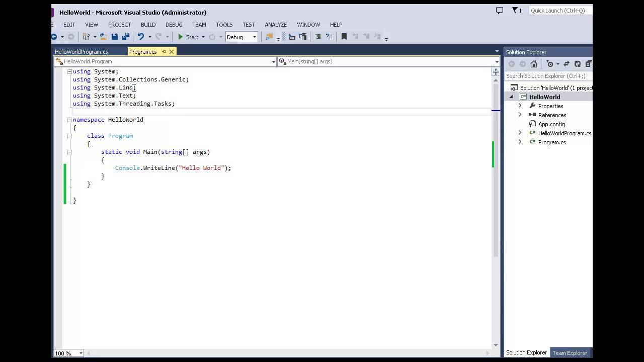Refresh the Solution Explorer
This screenshot has width=644, height=362.
tap(578, 64)
